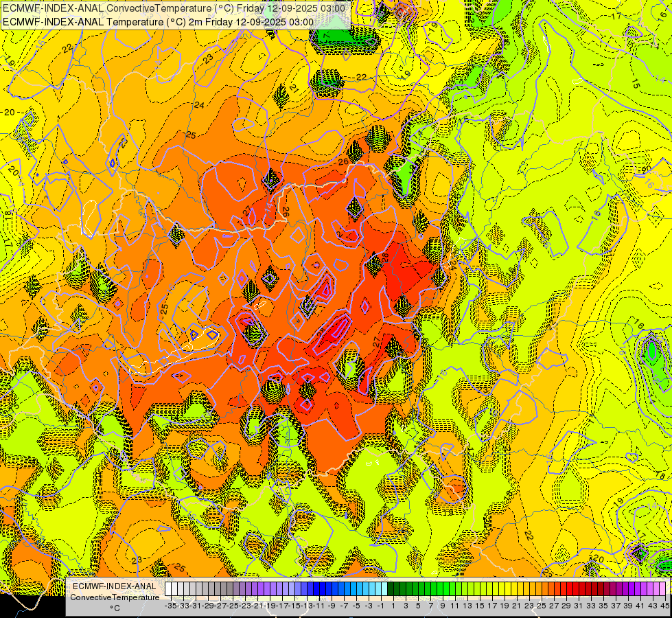Viewport: 672px width, 618px height.
Task: Click the palest cyan swatch beside dark green
Action: tap(384, 588)
